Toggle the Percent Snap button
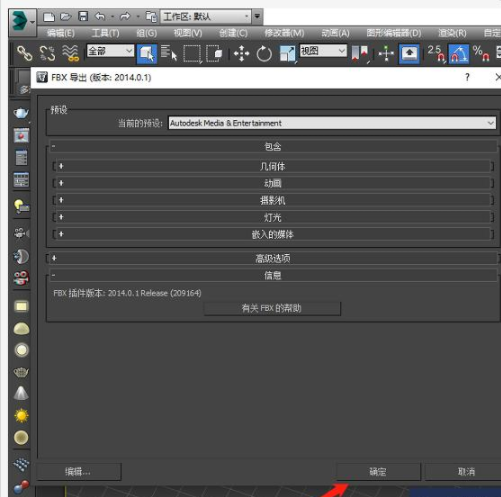The height and width of the screenshot is (497, 501). point(481,54)
